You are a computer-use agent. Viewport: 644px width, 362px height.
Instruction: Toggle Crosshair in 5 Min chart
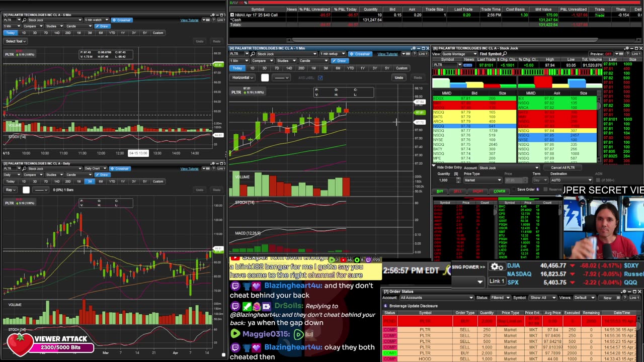coord(122,20)
